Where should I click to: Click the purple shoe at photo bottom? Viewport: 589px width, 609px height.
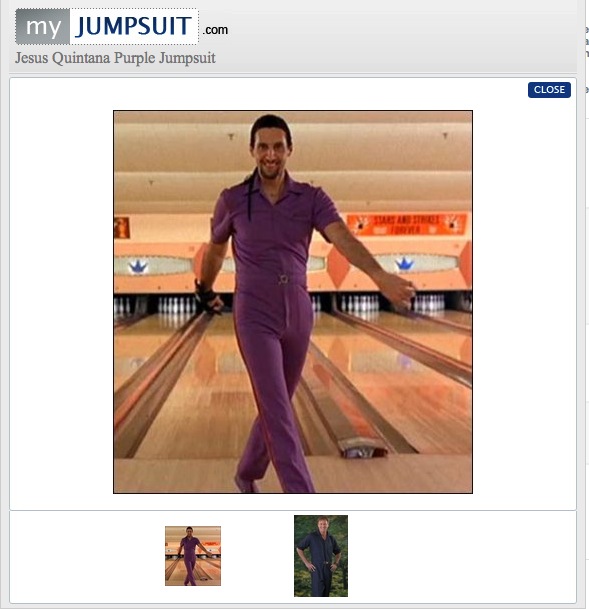tap(246, 484)
